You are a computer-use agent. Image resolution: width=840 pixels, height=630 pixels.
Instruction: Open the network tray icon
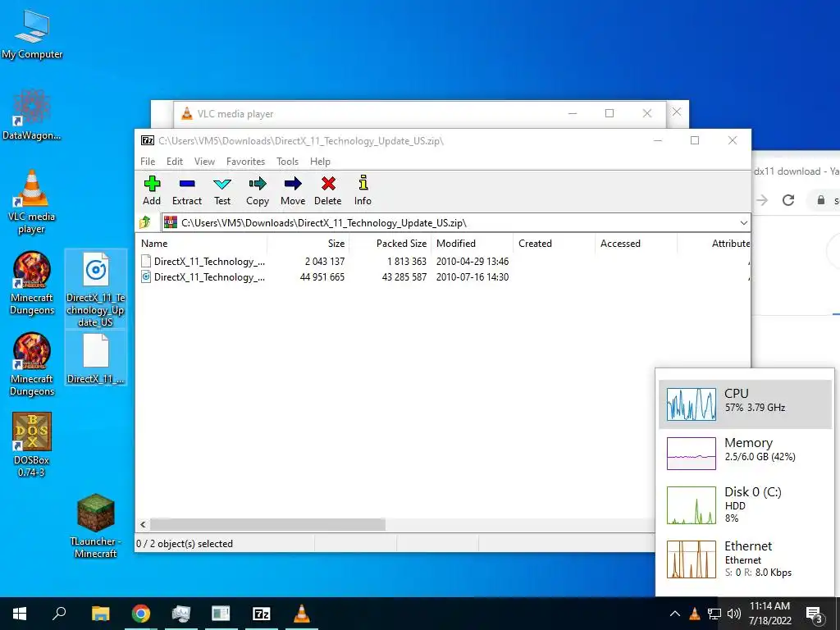(x=714, y=614)
